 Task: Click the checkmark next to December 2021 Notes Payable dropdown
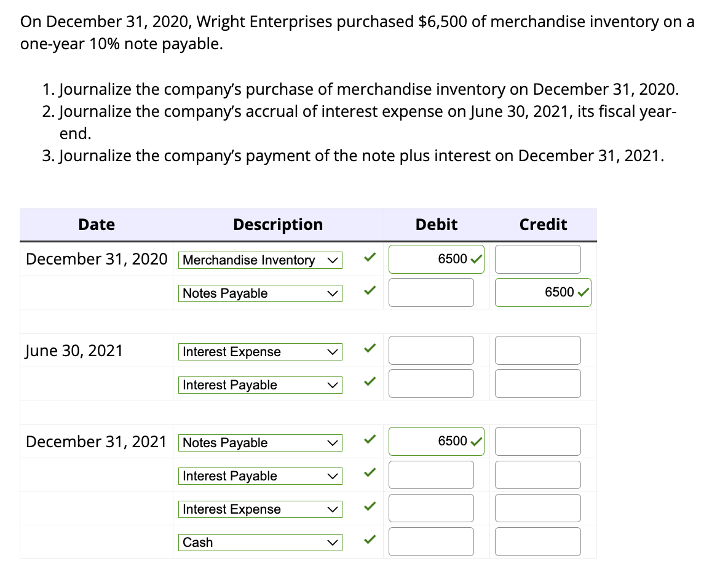click(x=369, y=440)
